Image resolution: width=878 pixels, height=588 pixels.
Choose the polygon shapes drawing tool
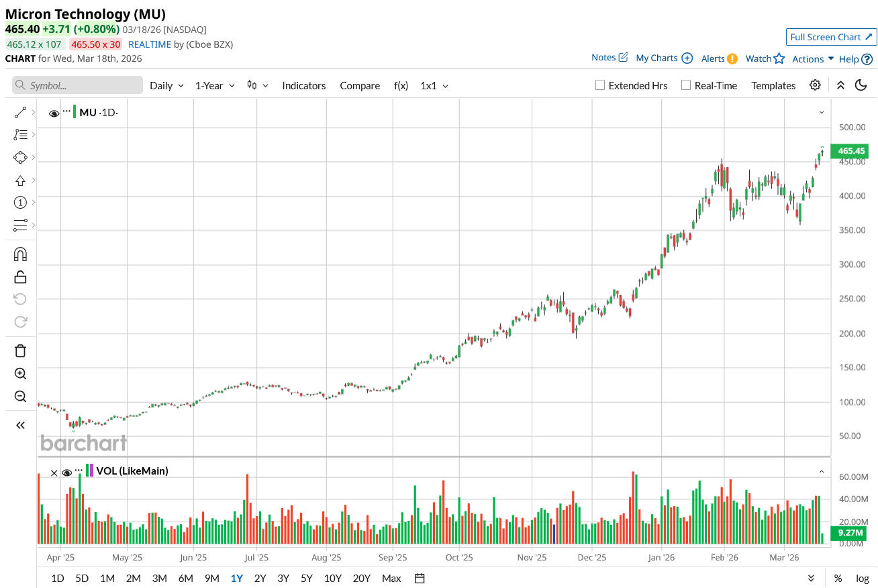20,157
